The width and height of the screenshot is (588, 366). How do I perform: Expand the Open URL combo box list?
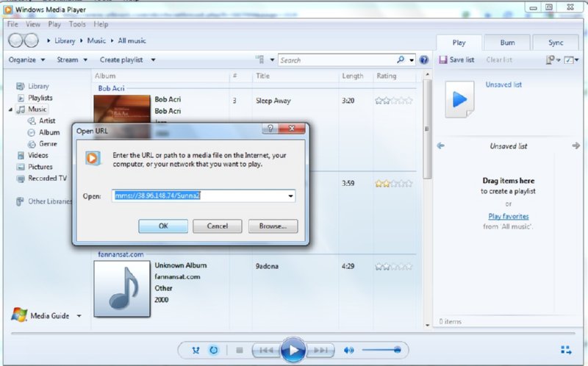coord(290,195)
